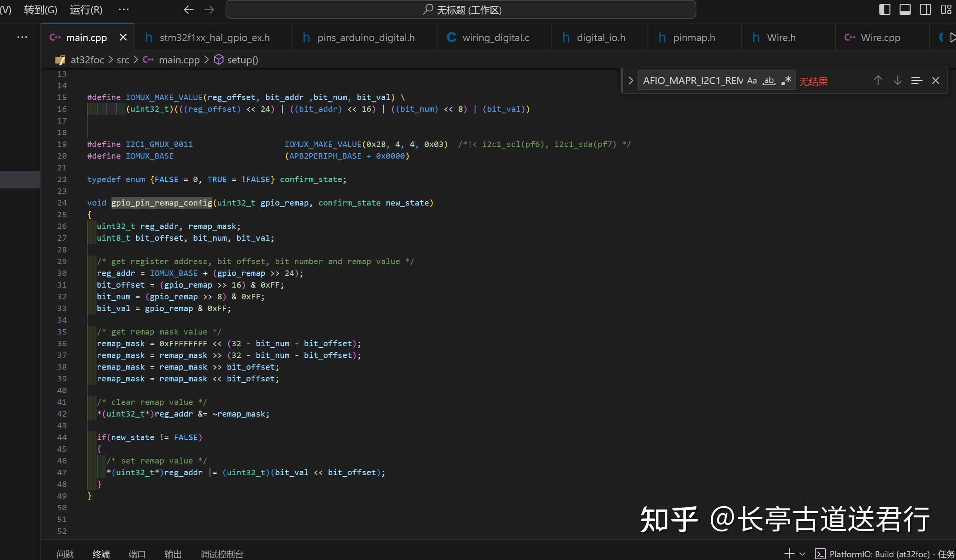Toggle match whole word option

[x=769, y=81]
